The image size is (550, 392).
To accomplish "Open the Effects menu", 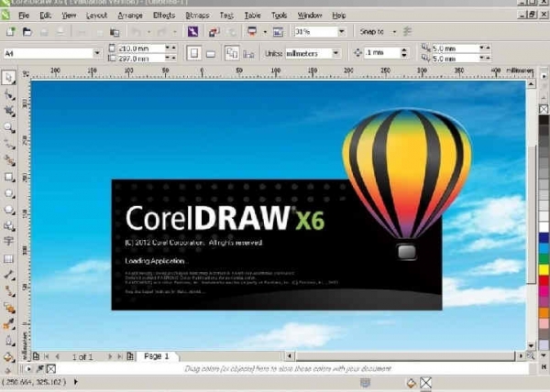I will [164, 16].
